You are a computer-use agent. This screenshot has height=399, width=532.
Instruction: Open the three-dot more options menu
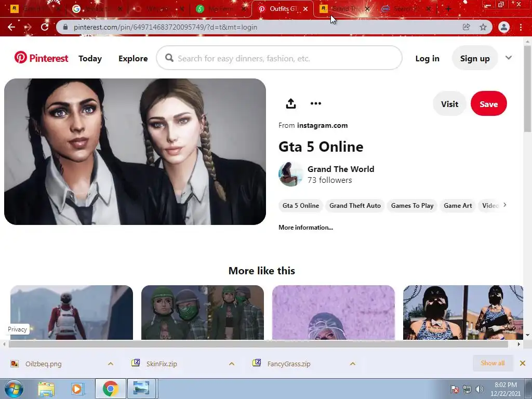click(x=315, y=103)
